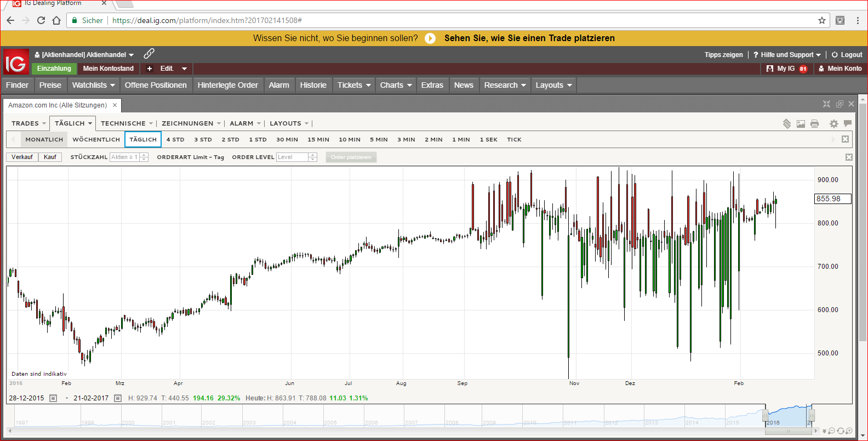Image resolution: width=868 pixels, height=441 pixels.
Task: Select 1 SEK timeframe
Action: (x=489, y=139)
